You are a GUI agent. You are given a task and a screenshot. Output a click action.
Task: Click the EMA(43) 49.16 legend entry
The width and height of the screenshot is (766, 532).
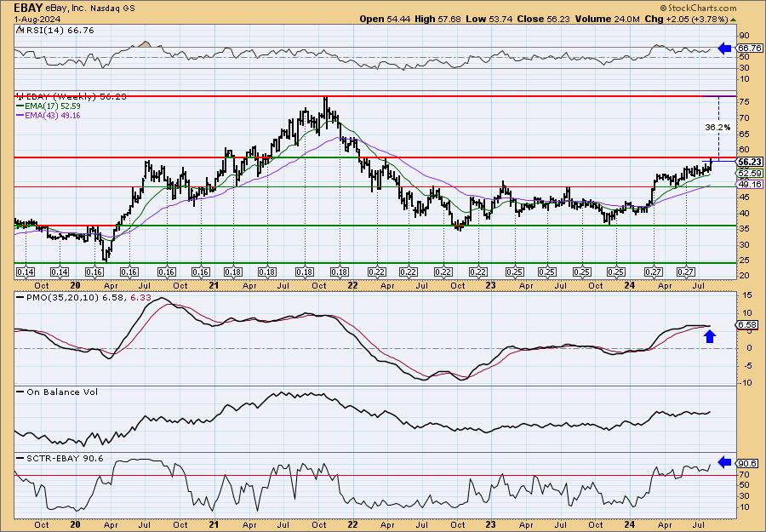[x=49, y=116]
